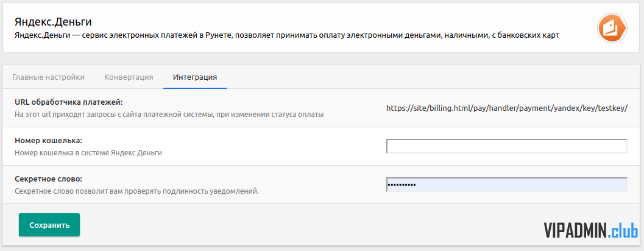Click the masked dots in the secret field

tap(402, 185)
